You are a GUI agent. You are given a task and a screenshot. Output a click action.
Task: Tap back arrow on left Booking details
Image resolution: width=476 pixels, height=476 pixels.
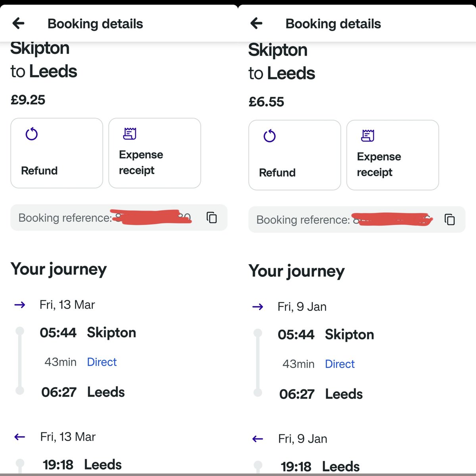coord(19,23)
